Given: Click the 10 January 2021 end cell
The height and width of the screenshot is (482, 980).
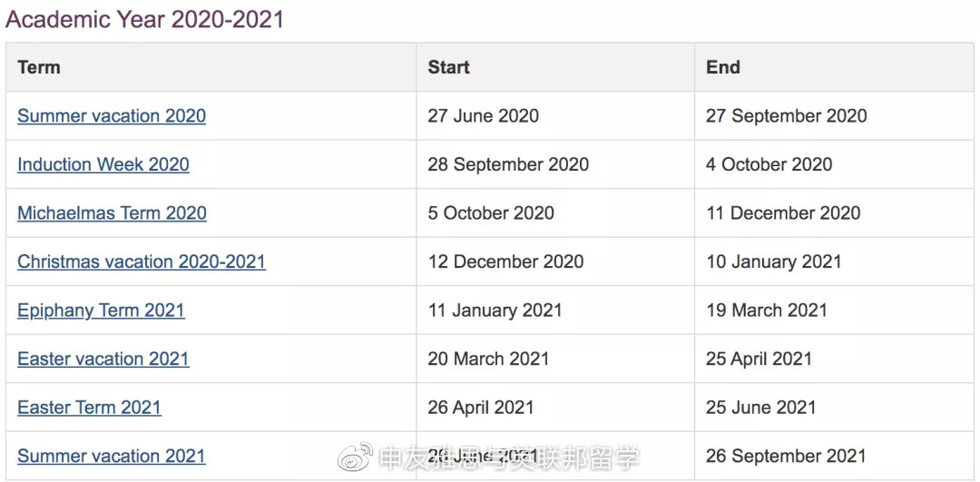Looking at the screenshot, I should pyautogui.click(x=774, y=262).
